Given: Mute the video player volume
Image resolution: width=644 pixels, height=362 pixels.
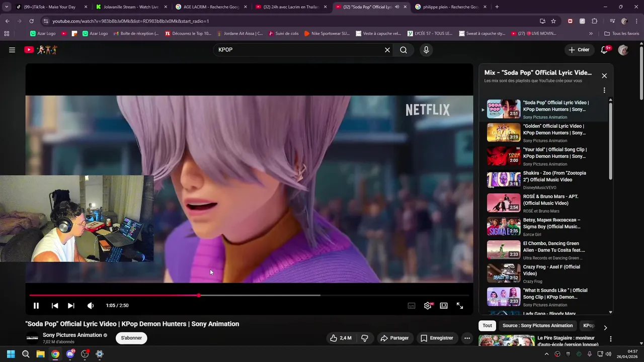Looking at the screenshot, I should [91, 306].
